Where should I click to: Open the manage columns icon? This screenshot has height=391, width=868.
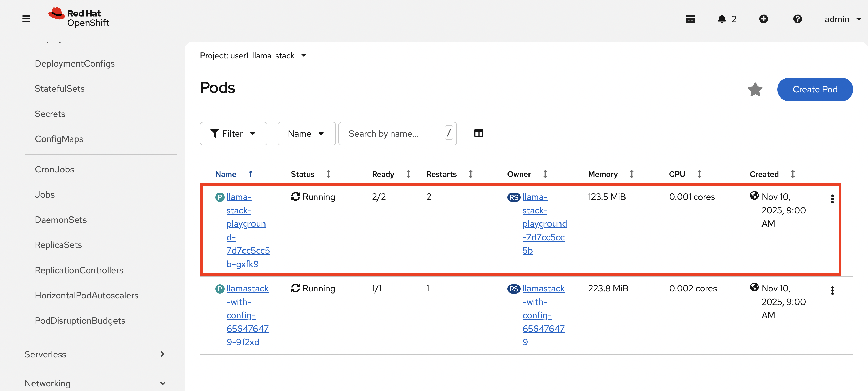(x=479, y=133)
